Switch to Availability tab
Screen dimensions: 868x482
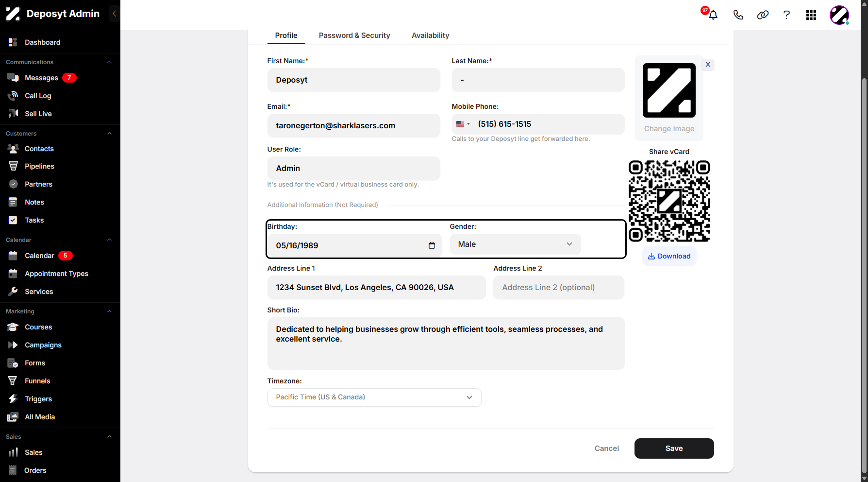click(x=430, y=35)
